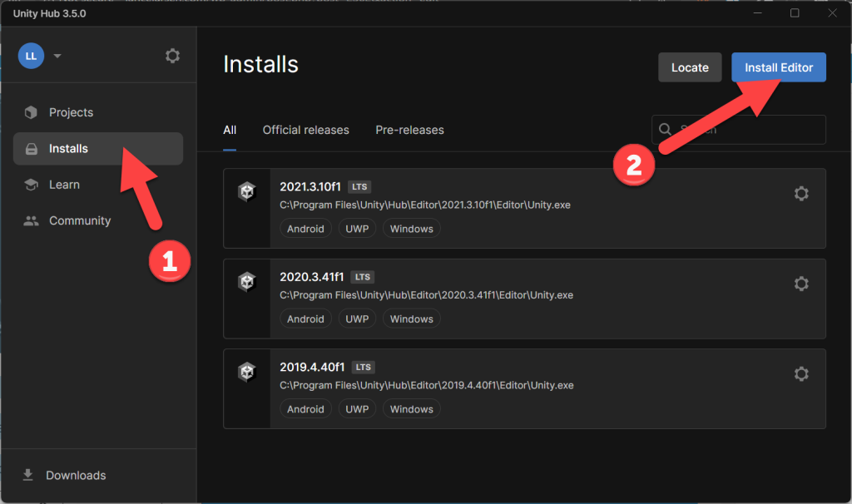852x504 pixels.
Task: Click UWP tag under 2020.3.41f1
Action: (357, 319)
